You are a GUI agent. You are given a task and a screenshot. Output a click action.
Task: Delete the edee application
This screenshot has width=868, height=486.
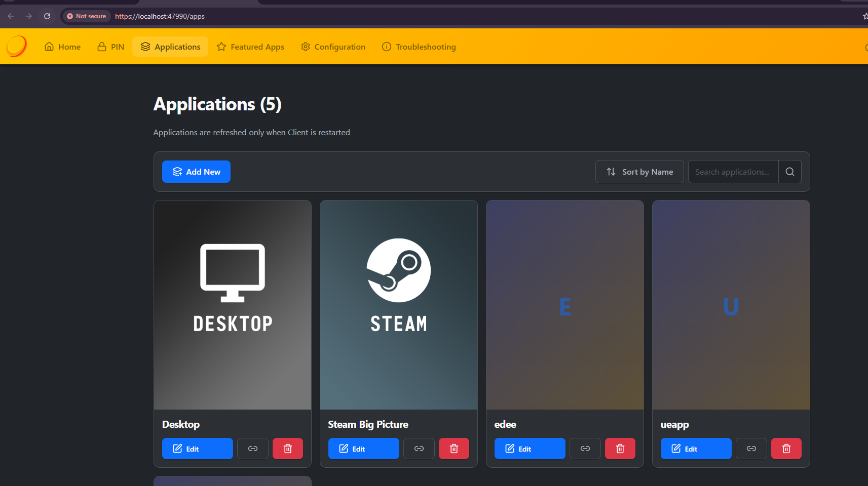tap(620, 449)
